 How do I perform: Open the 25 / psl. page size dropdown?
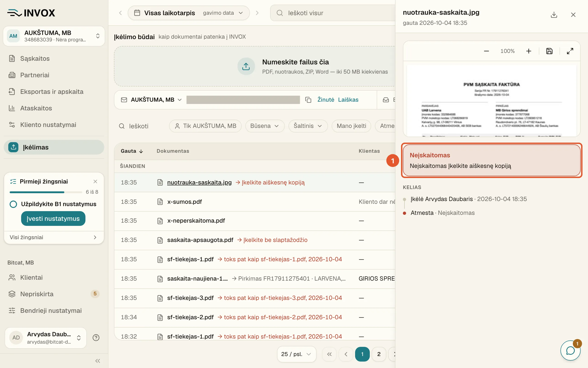pyautogui.click(x=297, y=354)
